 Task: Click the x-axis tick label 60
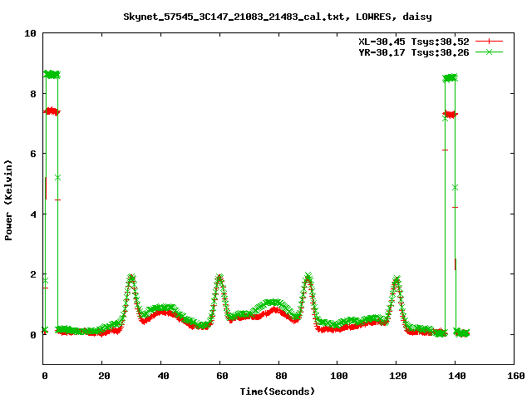tap(222, 376)
